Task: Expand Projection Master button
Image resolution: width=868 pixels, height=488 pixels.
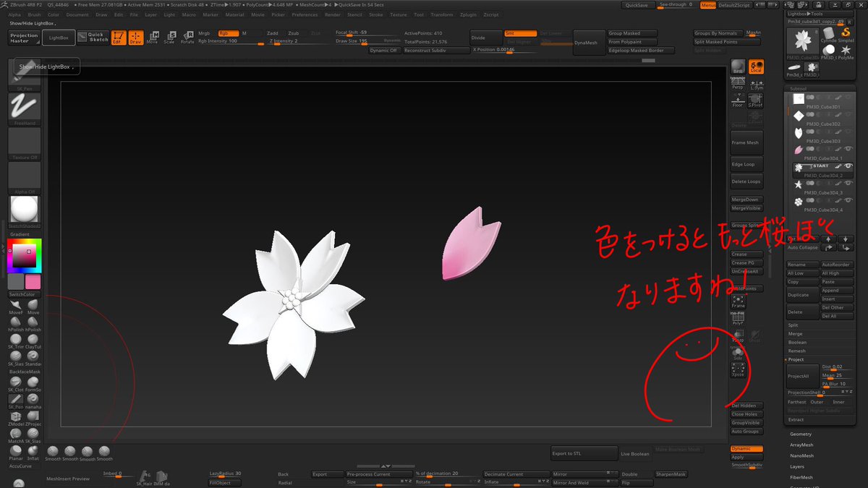Action: point(24,38)
